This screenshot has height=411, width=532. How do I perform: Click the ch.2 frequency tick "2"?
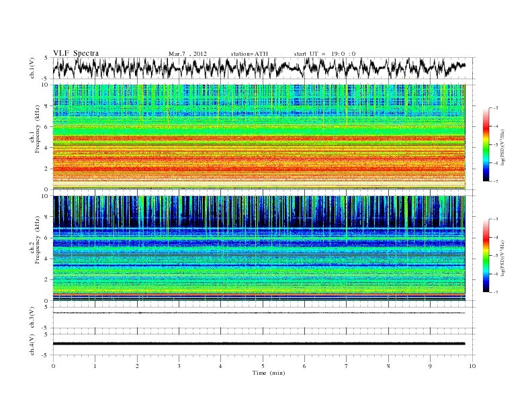click(x=47, y=279)
